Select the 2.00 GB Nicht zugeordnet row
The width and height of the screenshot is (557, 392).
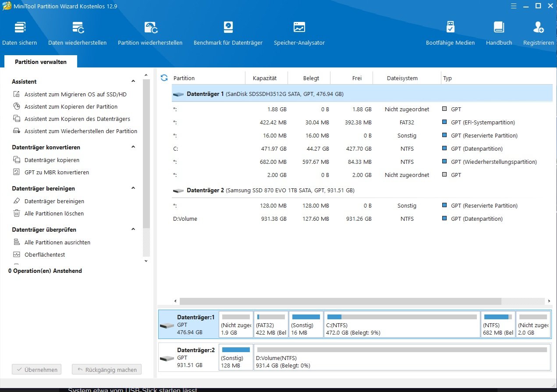[x=362, y=175]
